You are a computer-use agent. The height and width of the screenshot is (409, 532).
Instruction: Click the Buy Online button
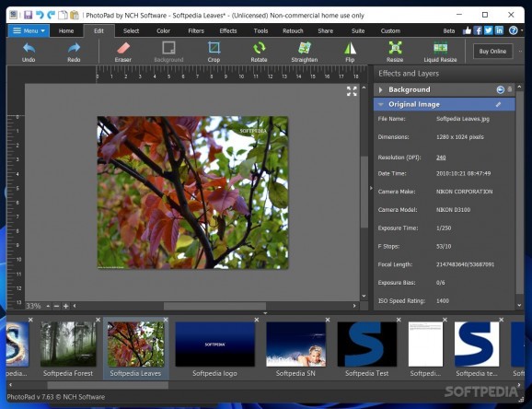pos(492,52)
